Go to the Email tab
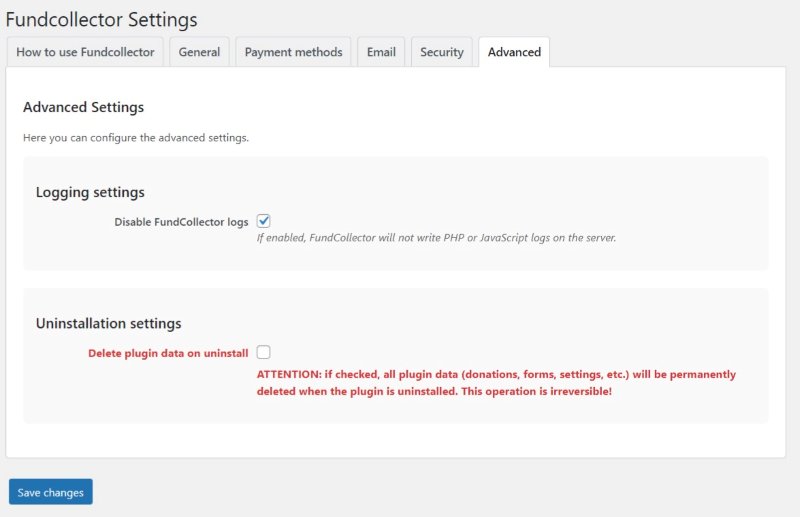 click(x=381, y=52)
